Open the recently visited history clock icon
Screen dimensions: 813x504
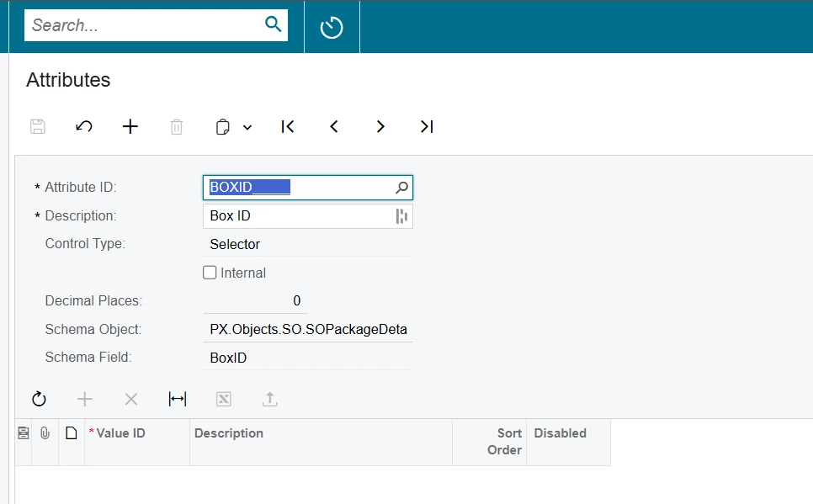click(x=332, y=28)
